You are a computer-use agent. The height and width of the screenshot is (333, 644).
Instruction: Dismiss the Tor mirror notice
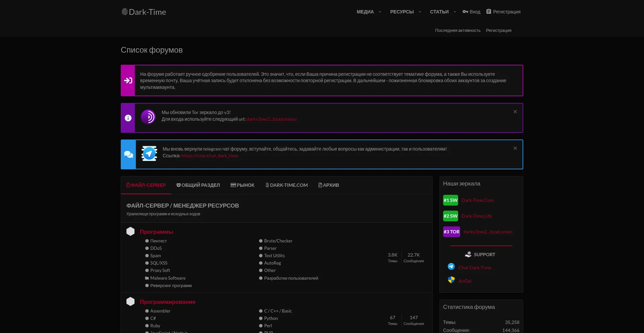pyautogui.click(x=515, y=112)
